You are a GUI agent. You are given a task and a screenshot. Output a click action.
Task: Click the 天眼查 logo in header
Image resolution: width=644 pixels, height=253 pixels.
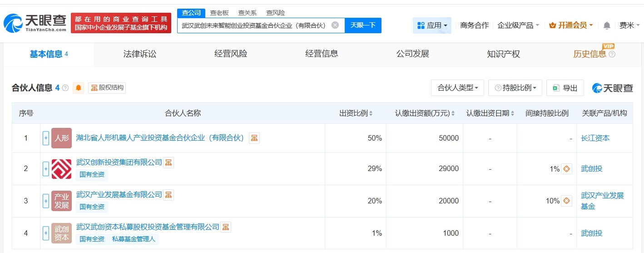(x=35, y=23)
